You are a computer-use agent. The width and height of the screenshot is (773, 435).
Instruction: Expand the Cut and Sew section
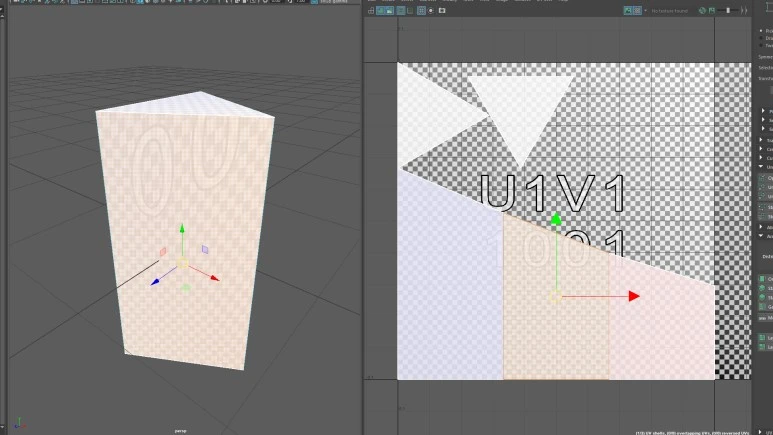click(762, 158)
